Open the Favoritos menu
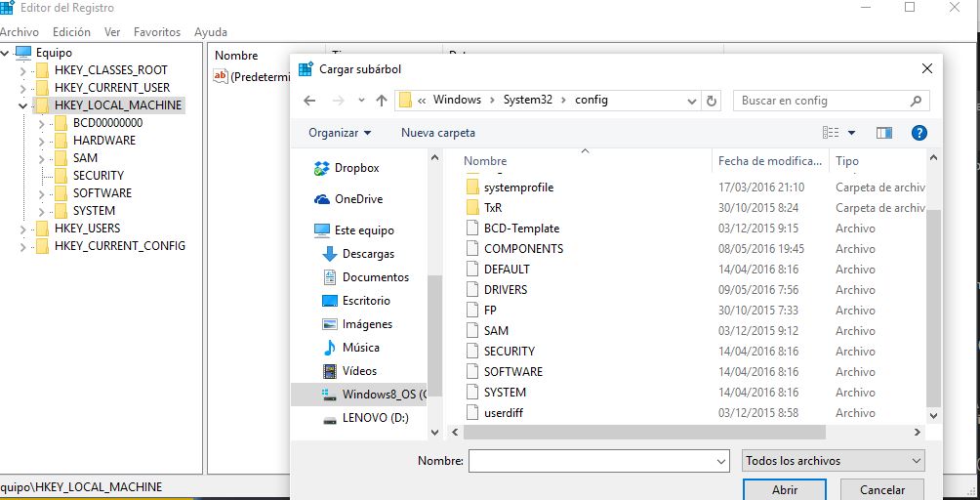This screenshot has height=500, width=980. [x=157, y=32]
